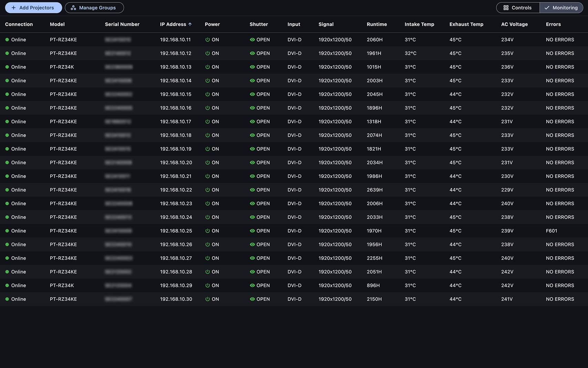Viewport: 588px width, 368px height.
Task: Click the grid icon in Controls tab
Action: click(x=506, y=8)
